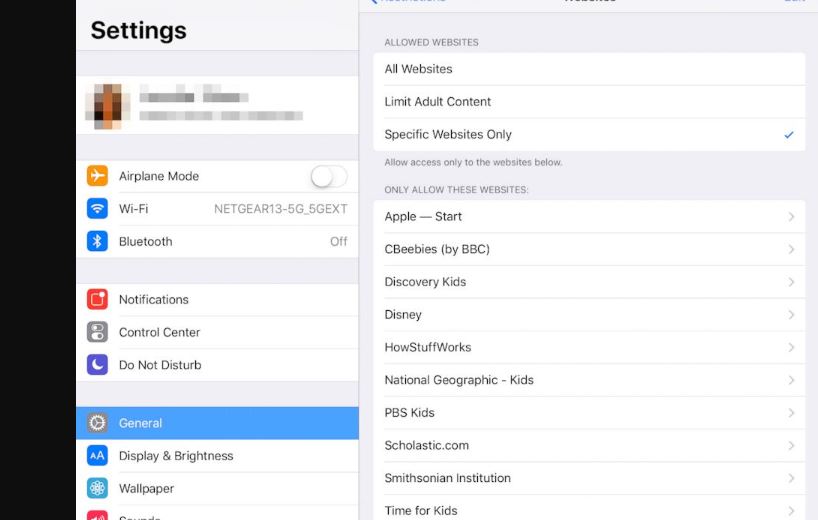Open Bluetooth settings label
The width and height of the screenshot is (818, 520).
[x=146, y=241]
